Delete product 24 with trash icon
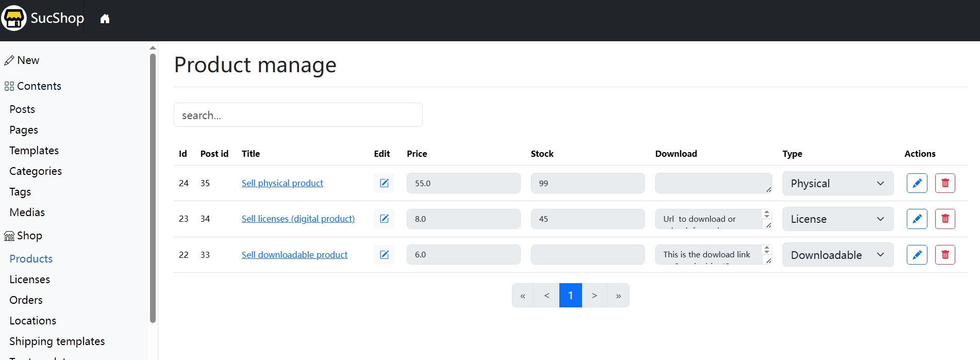This screenshot has height=360, width=980. pos(945,183)
